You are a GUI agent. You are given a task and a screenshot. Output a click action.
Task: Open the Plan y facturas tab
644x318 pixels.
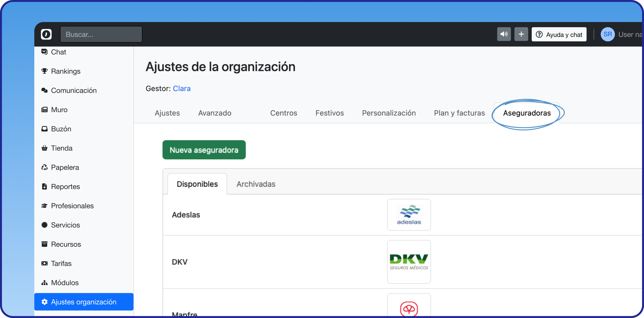(x=459, y=113)
